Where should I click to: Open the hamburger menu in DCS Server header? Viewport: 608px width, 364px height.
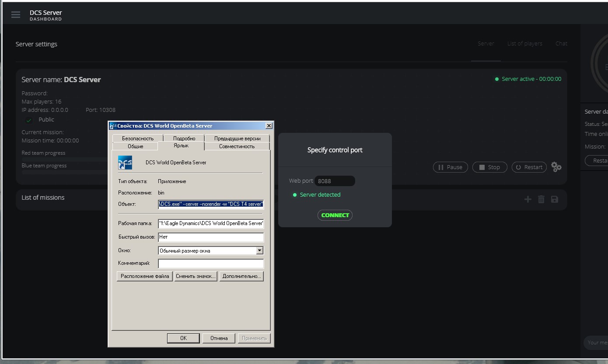pyautogui.click(x=16, y=15)
